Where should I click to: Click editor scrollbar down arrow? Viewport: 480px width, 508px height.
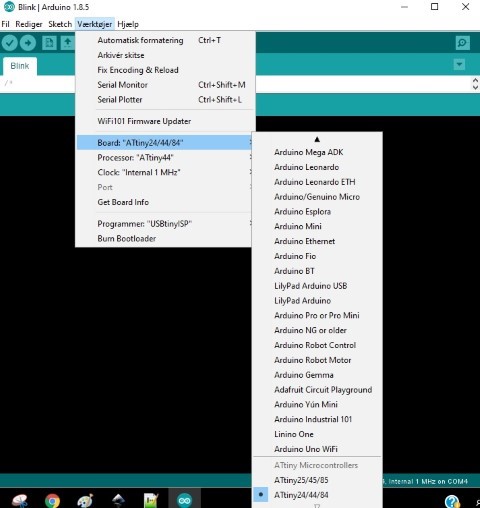[x=475, y=87]
